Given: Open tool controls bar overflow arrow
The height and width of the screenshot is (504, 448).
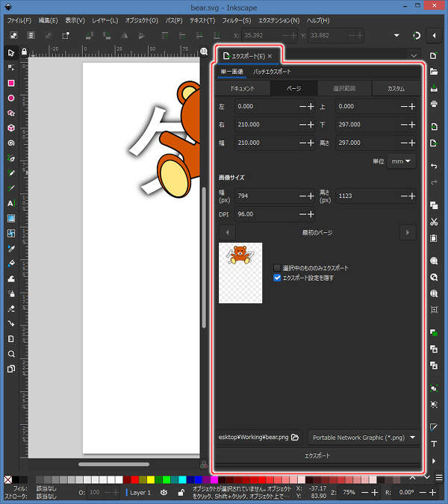Looking at the screenshot, I should coord(396,35).
